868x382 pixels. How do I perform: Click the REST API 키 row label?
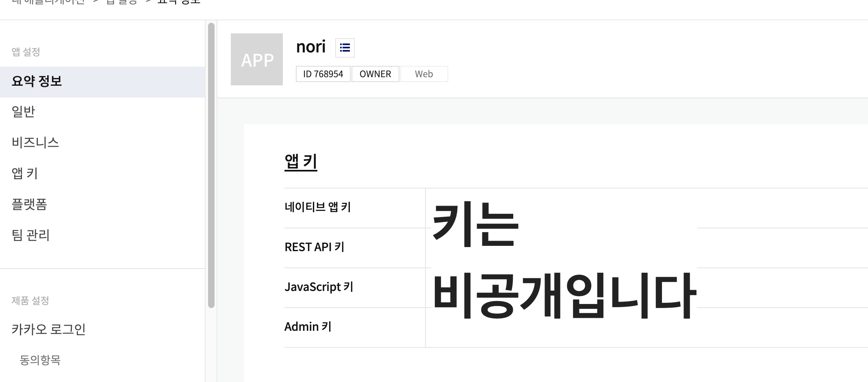tap(315, 247)
